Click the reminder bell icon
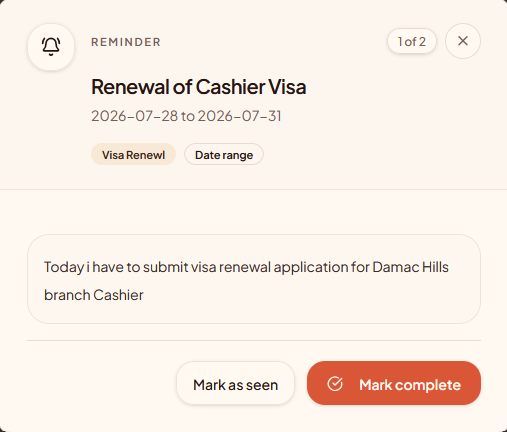The image size is (507, 432). point(51,47)
